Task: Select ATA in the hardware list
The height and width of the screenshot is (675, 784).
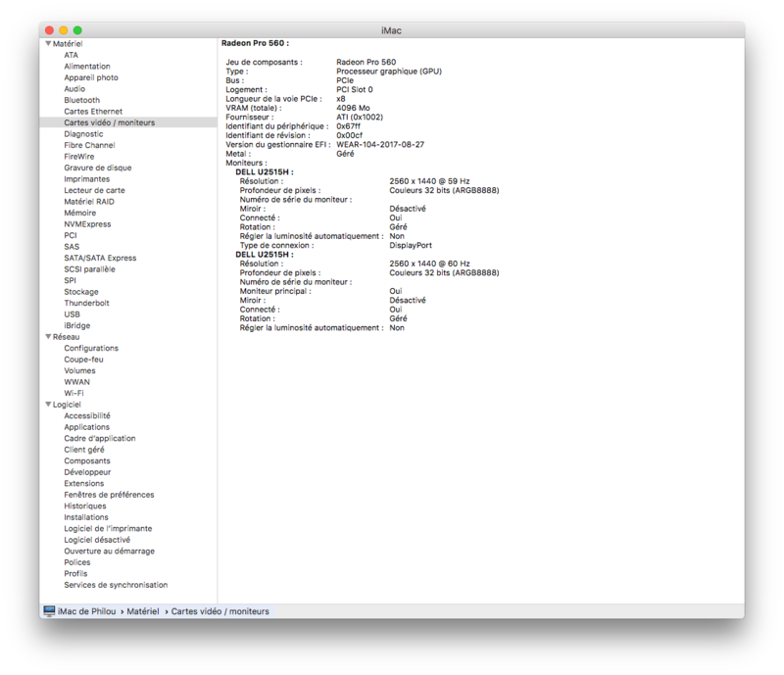Action: click(x=71, y=55)
